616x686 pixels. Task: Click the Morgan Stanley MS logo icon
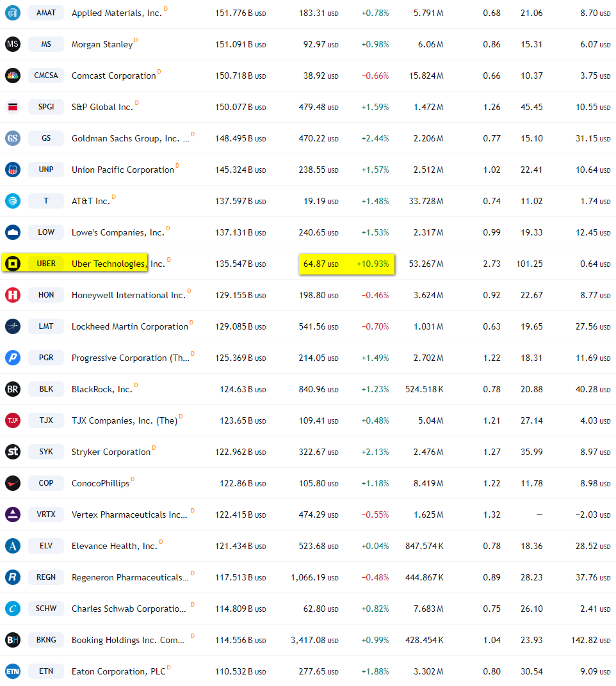pyautogui.click(x=13, y=44)
